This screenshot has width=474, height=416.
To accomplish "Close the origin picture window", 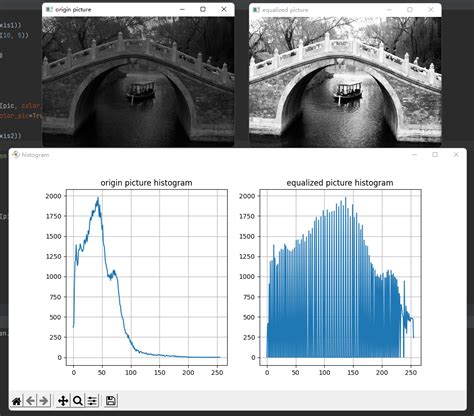I will pos(224,9).
